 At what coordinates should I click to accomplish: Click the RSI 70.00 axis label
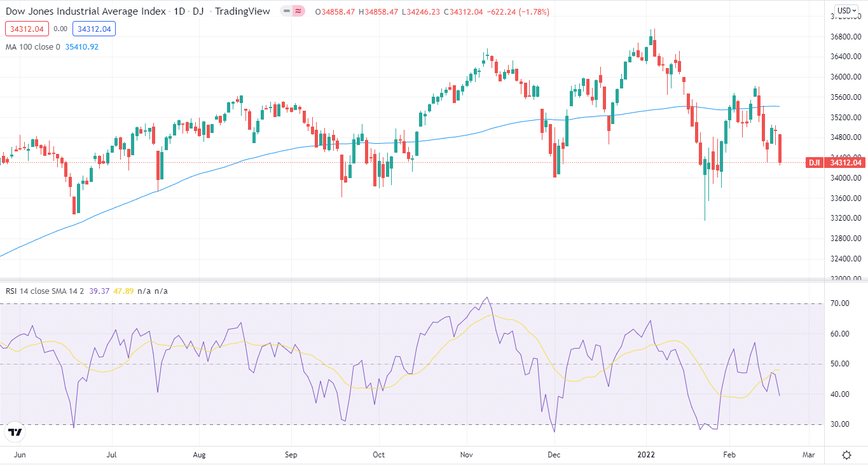841,303
